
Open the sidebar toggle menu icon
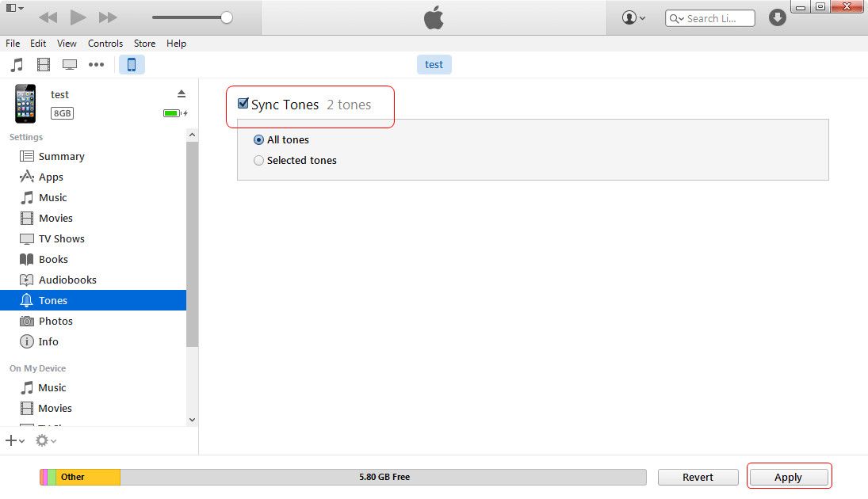pyautogui.click(x=14, y=8)
